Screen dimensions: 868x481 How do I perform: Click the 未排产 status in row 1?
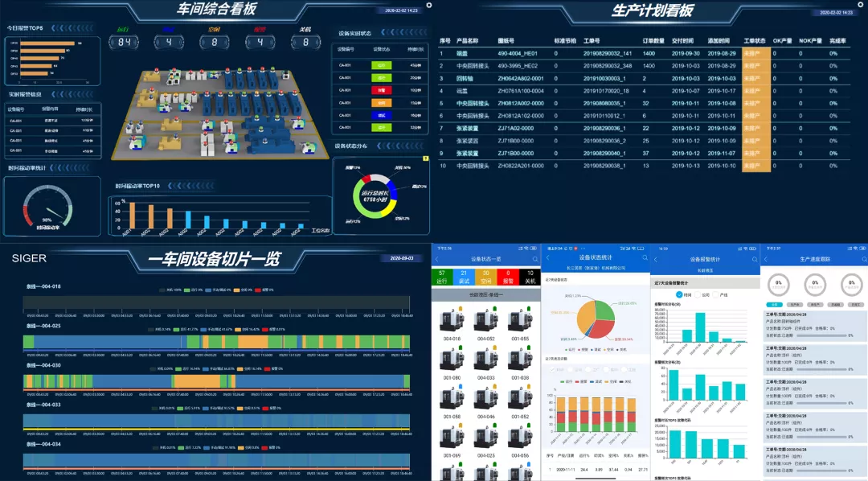pyautogui.click(x=755, y=54)
